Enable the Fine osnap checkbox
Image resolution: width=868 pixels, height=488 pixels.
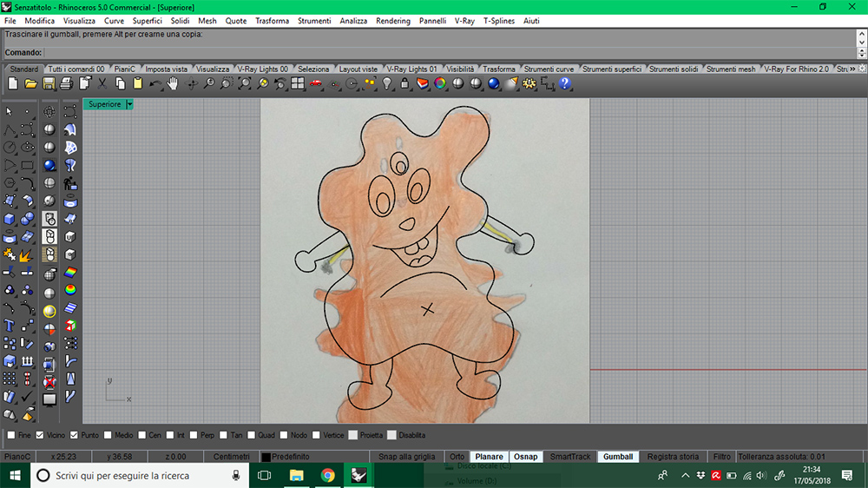coord(11,435)
